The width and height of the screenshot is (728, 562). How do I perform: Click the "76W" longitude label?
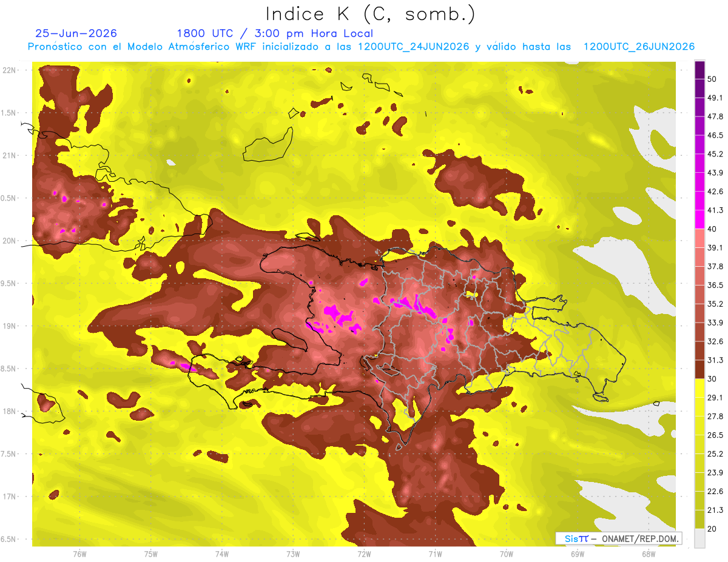pos(79,554)
